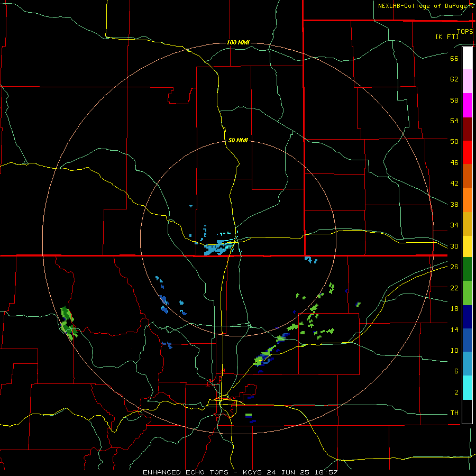Click the bright orange legend color segment
476x476 pixels.
tap(467, 200)
